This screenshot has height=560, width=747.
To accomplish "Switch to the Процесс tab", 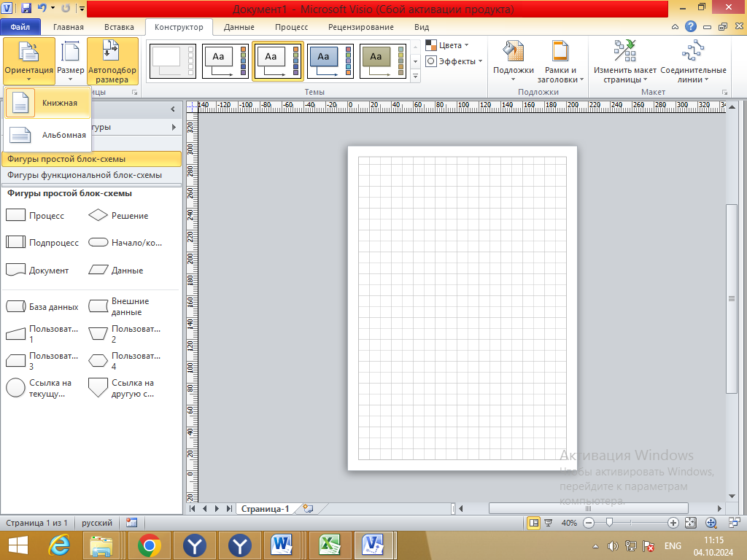I will pos(292,27).
